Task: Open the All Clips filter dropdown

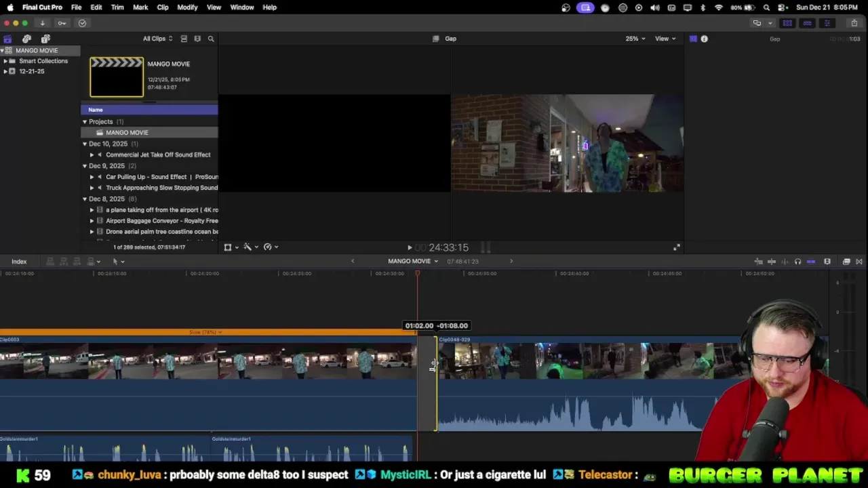Action: (x=157, y=39)
